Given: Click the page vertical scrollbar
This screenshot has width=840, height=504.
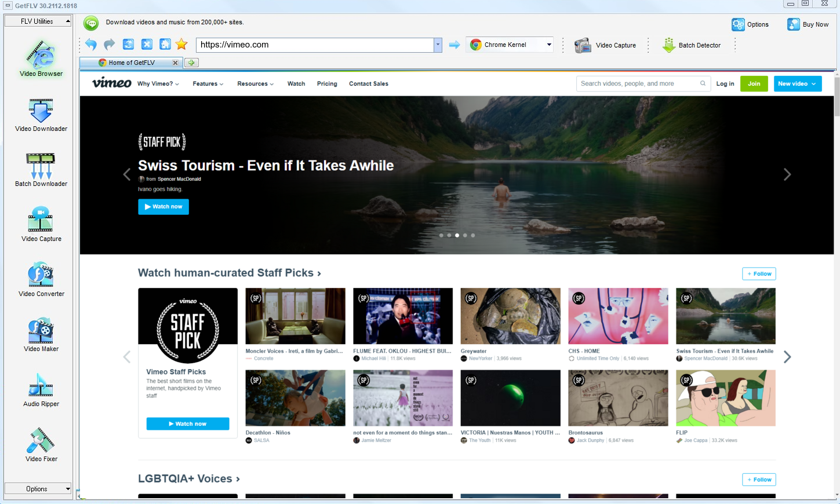Looking at the screenshot, I should pos(837,284).
